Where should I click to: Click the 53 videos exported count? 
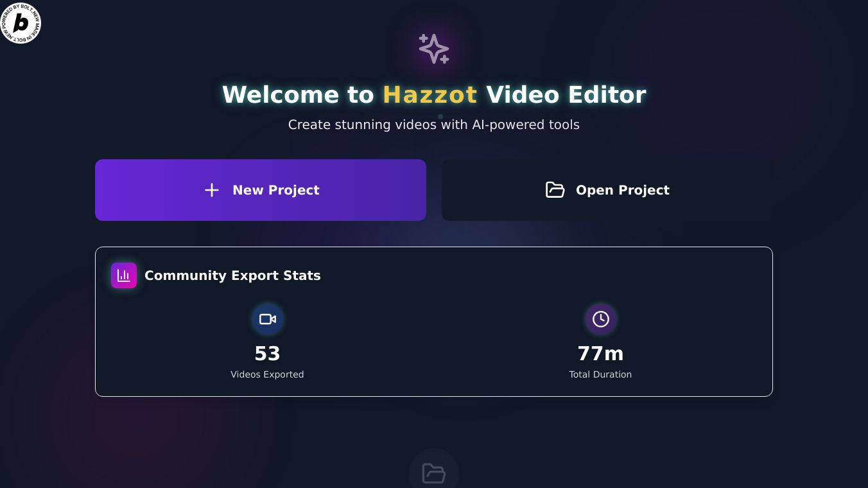click(x=268, y=354)
